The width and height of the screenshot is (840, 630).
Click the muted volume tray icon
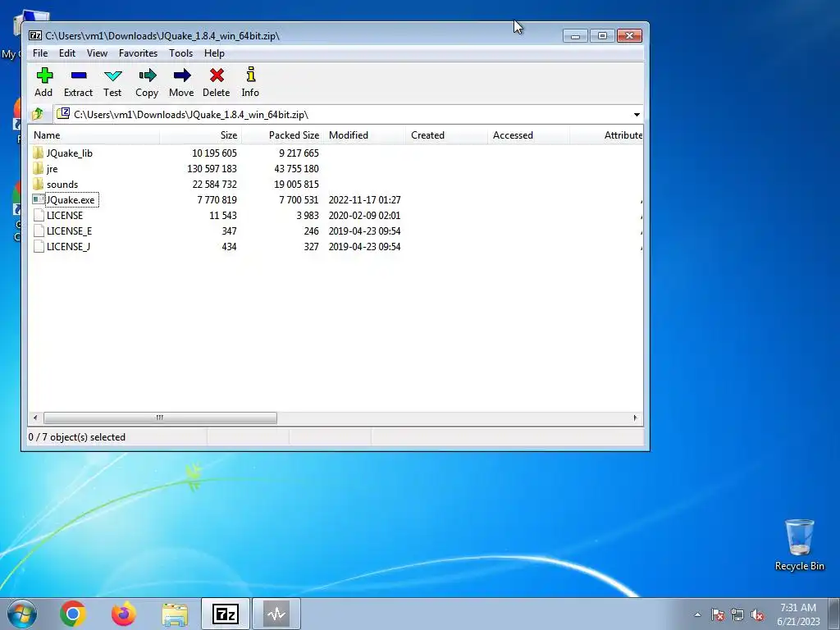(x=757, y=614)
